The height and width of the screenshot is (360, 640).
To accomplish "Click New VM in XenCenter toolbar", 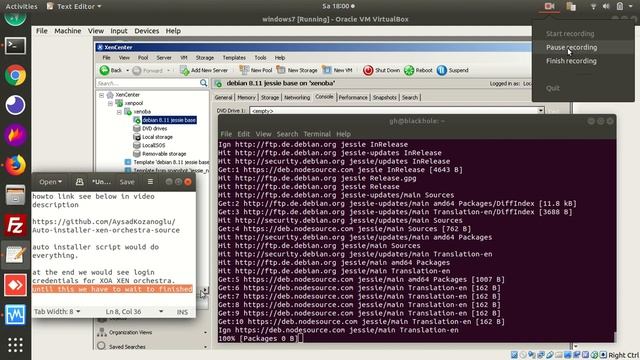I will (337, 70).
